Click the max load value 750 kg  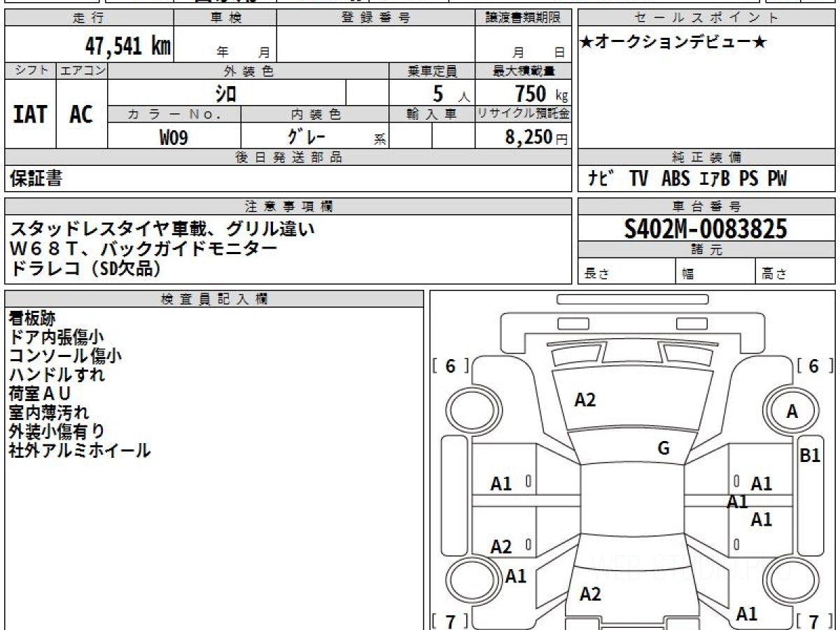[541, 93]
